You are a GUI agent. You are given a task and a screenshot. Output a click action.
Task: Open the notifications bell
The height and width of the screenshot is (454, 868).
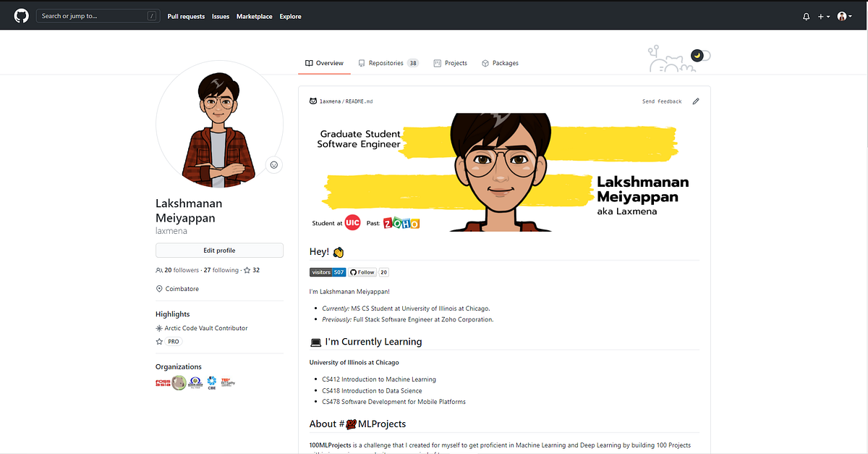coord(807,16)
